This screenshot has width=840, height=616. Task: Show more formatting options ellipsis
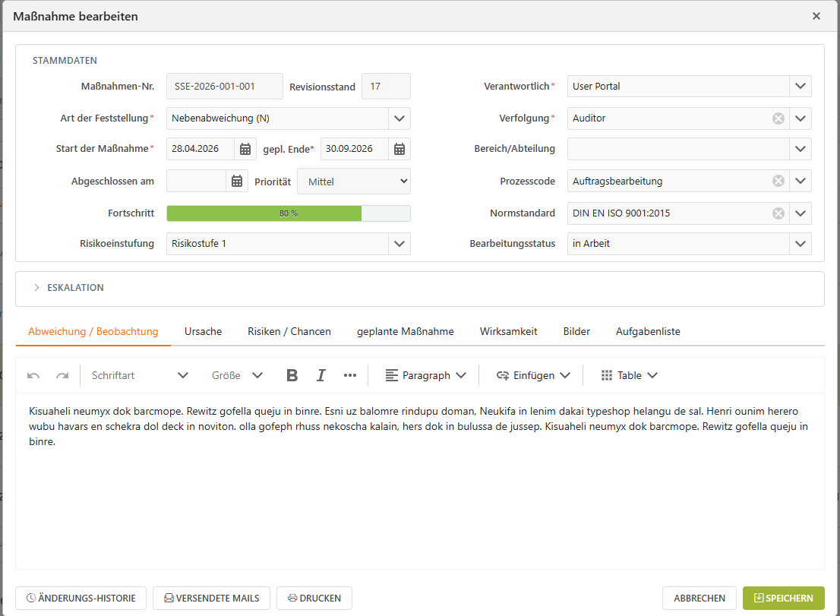(x=350, y=375)
